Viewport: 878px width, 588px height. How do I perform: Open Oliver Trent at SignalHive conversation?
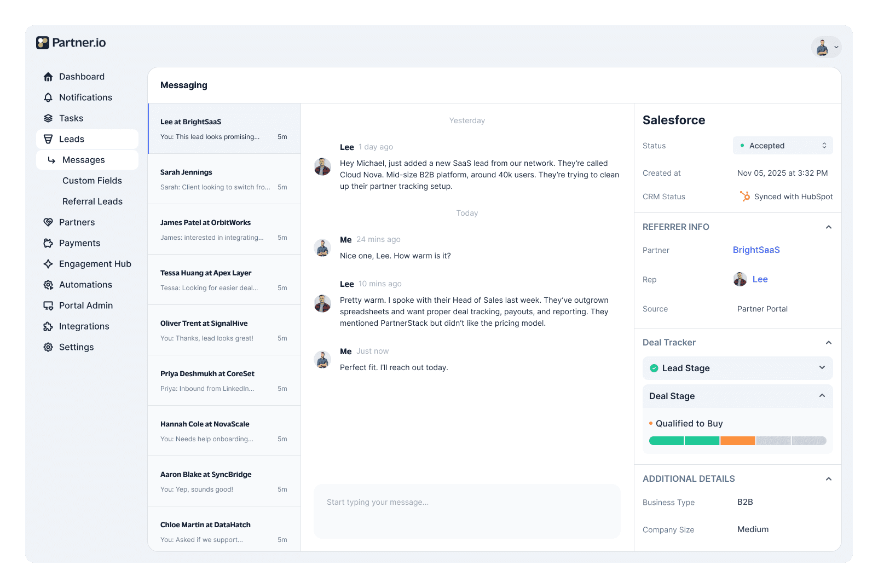(224, 330)
